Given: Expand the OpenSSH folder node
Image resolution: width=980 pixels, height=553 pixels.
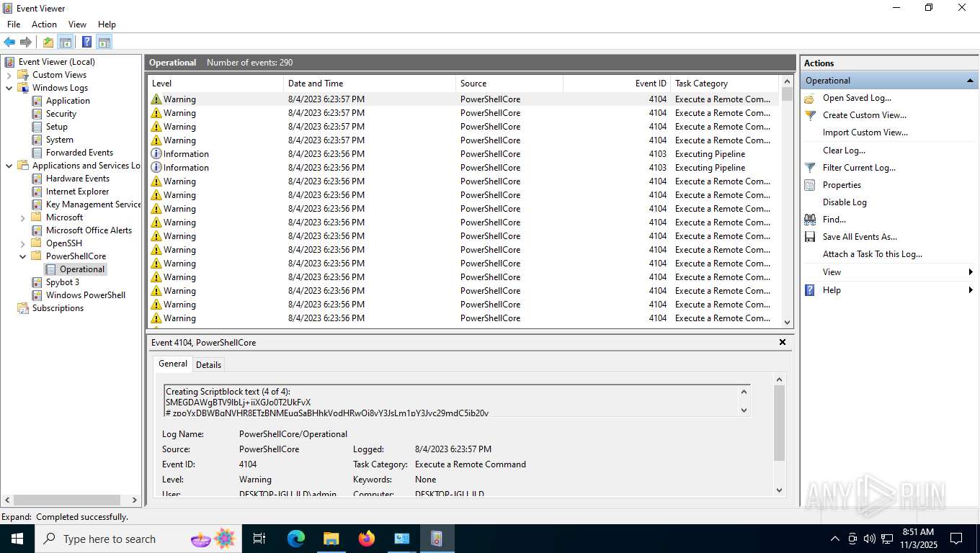Looking at the screenshot, I should (x=23, y=243).
